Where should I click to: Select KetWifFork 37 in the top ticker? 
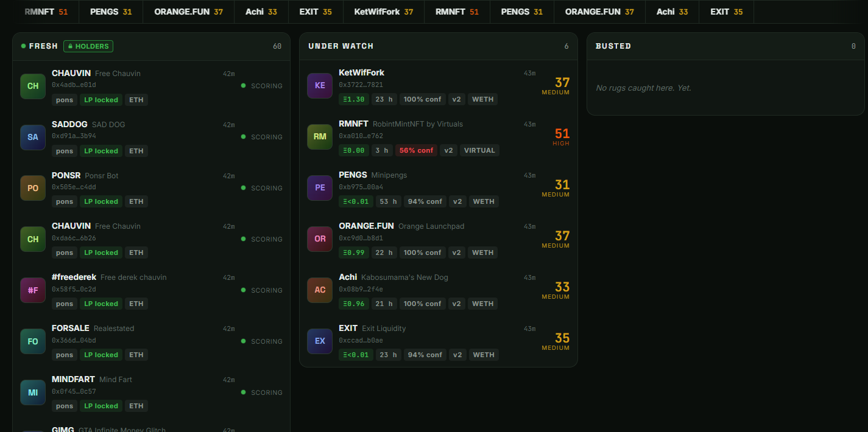click(383, 12)
